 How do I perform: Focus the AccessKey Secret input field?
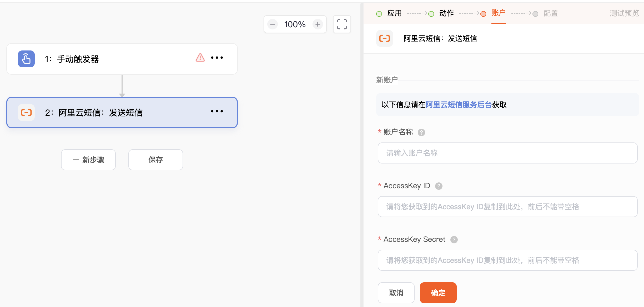[508, 260]
